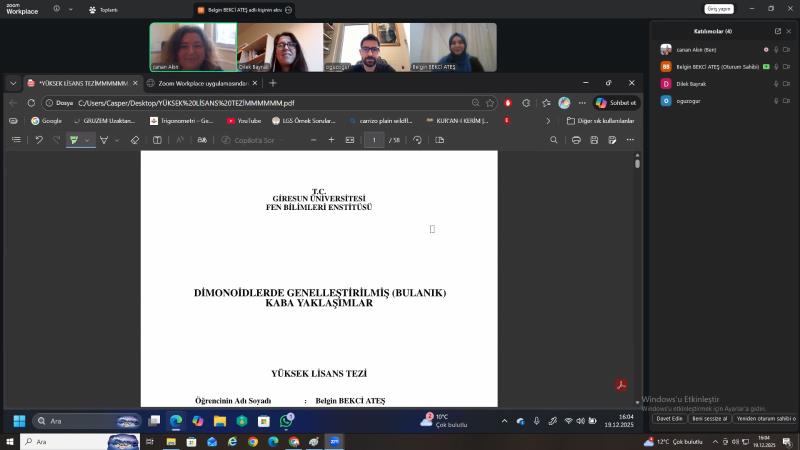The image size is (800, 450).
Task: Open the Toplantı tab in Zoom
Action: [x=103, y=9]
